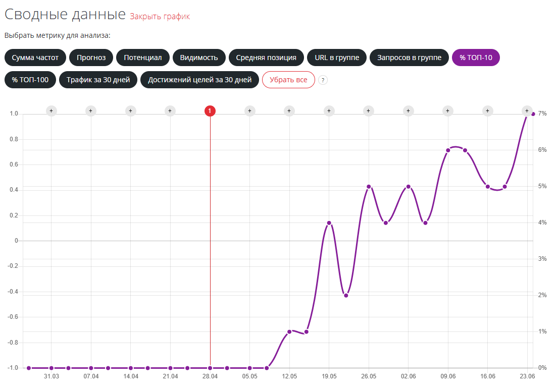Click the Закрыть график link
The height and width of the screenshot is (392, 558).
tap(160, 16)
